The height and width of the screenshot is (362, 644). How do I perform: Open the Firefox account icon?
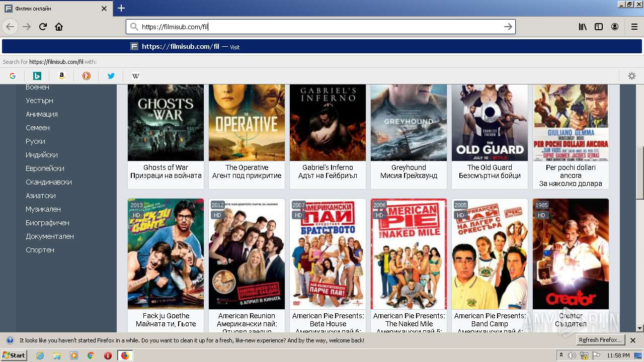(615, 27)
